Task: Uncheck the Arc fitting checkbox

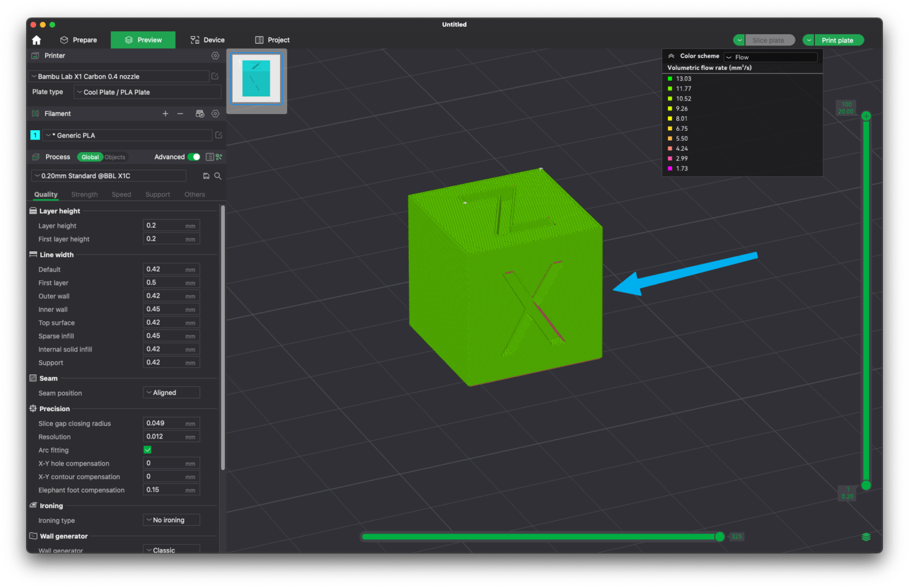Action: [x=147, y=450]
